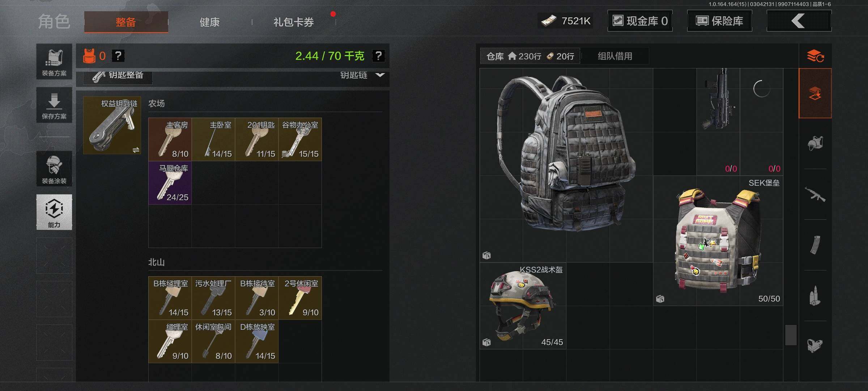This screenshot has height=391, width=868.
Task: Switch to the 健康 tab
Action: coord(210,22)
